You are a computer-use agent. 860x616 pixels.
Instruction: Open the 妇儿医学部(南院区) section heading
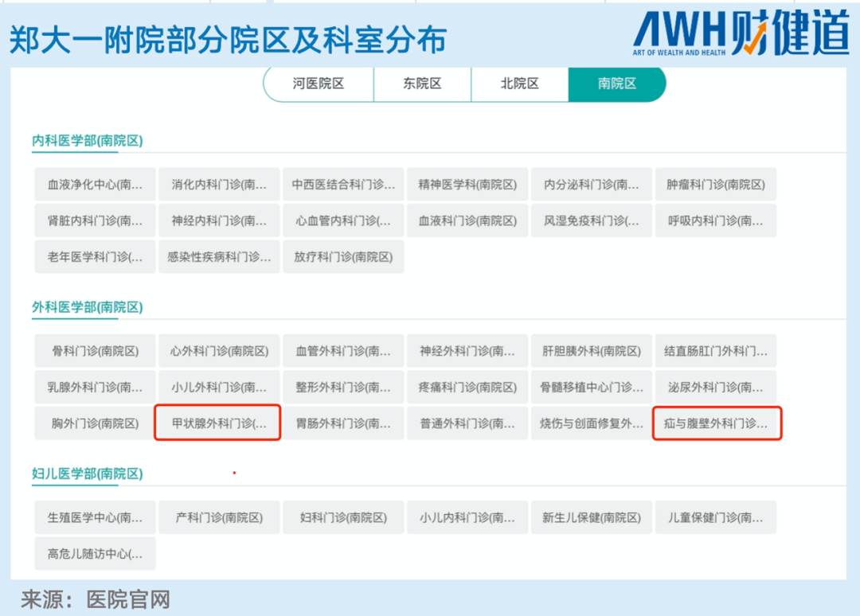[x=88, y=474]
